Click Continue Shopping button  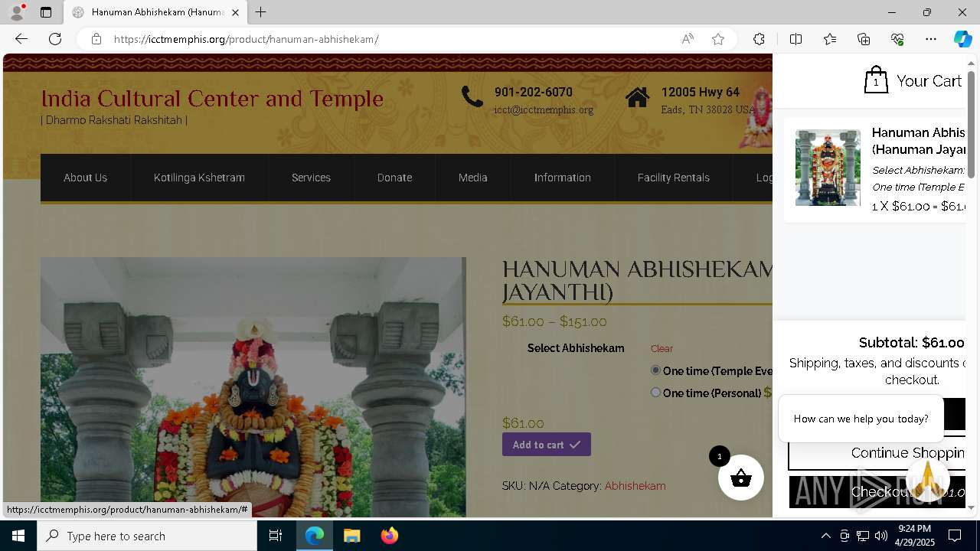[x=877, y=453]
